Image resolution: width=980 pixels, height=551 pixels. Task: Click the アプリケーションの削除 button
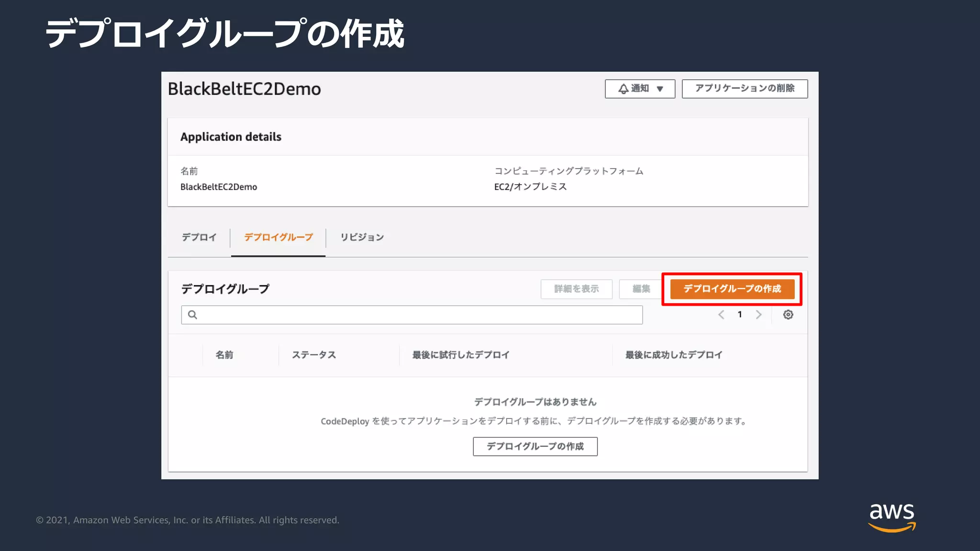pos(745,89)
